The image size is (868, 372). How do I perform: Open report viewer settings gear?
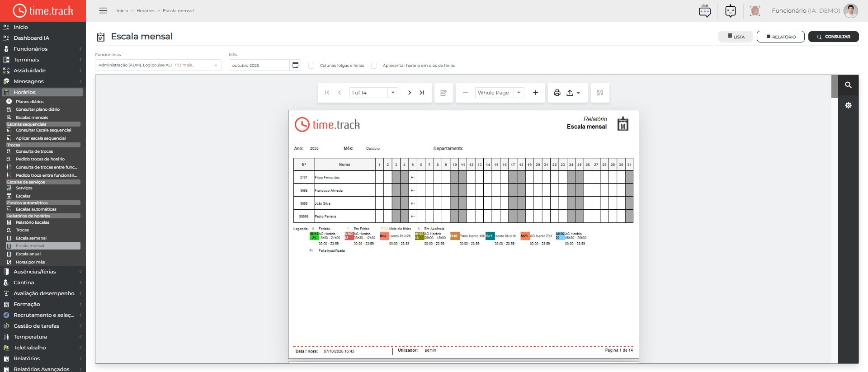[x=848, y=105]
